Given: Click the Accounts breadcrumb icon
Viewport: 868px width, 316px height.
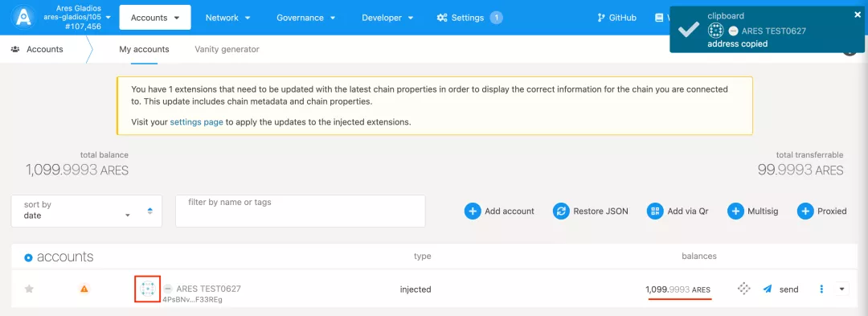Looking at the screenshot, I should 15,49.
